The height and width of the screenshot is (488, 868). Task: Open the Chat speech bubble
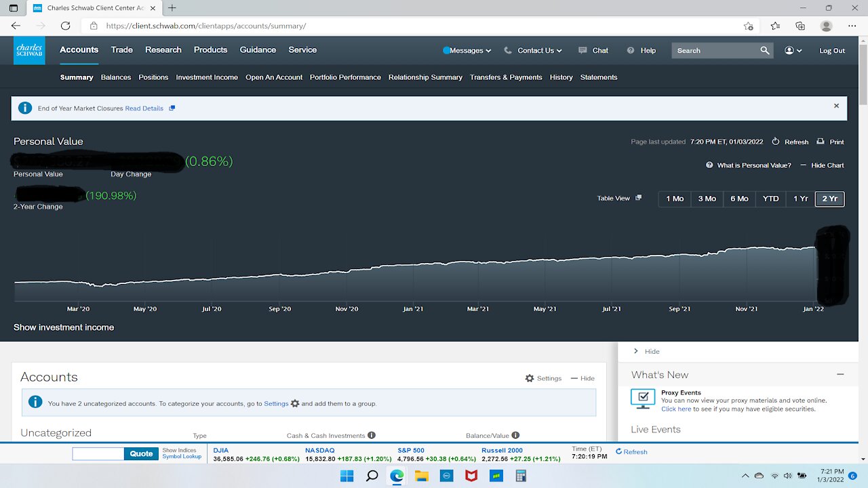(x=583, y=50)
